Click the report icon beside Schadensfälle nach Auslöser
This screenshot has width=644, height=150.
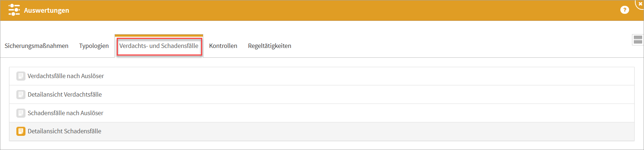(x=21, y=113)
